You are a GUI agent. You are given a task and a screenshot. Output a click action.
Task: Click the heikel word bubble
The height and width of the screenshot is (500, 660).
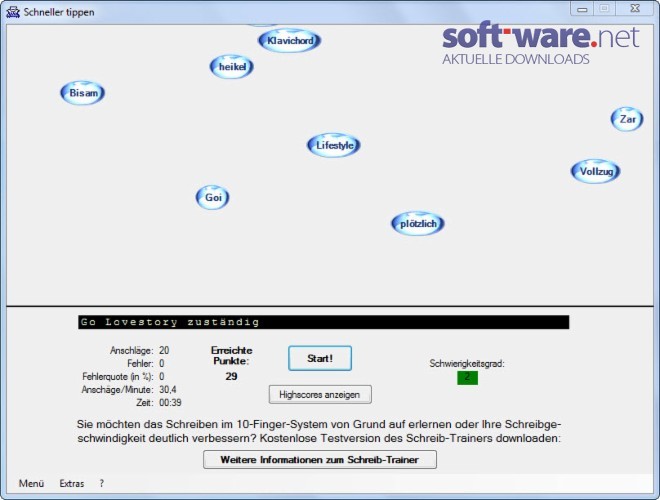[232, 66]
